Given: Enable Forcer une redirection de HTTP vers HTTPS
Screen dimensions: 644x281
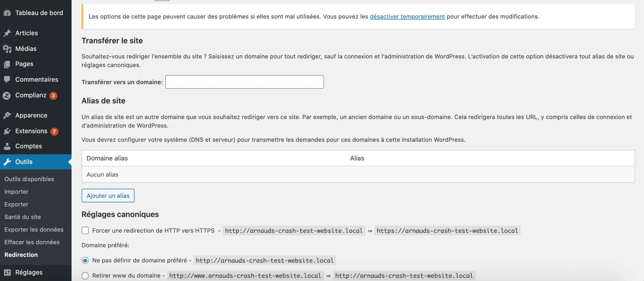Looking at the screenshot, I should tap(85, 231).
